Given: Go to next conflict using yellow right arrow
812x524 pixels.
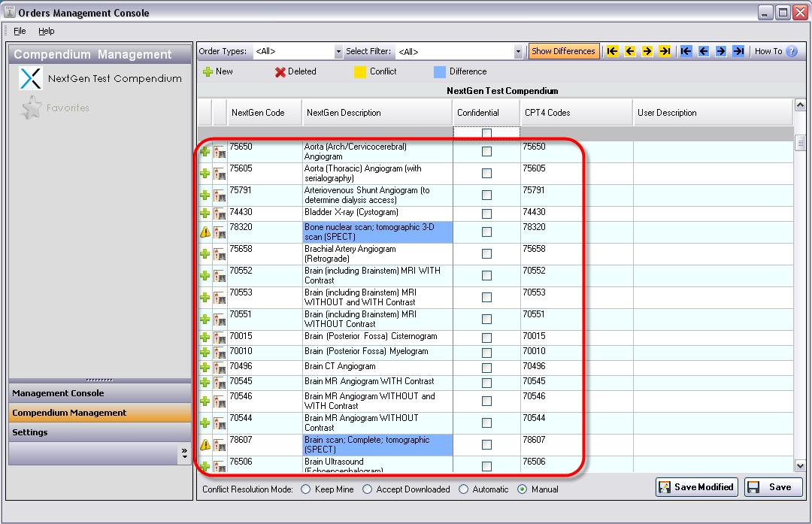Looking at the screenshot, I should [x=647, y=51].
